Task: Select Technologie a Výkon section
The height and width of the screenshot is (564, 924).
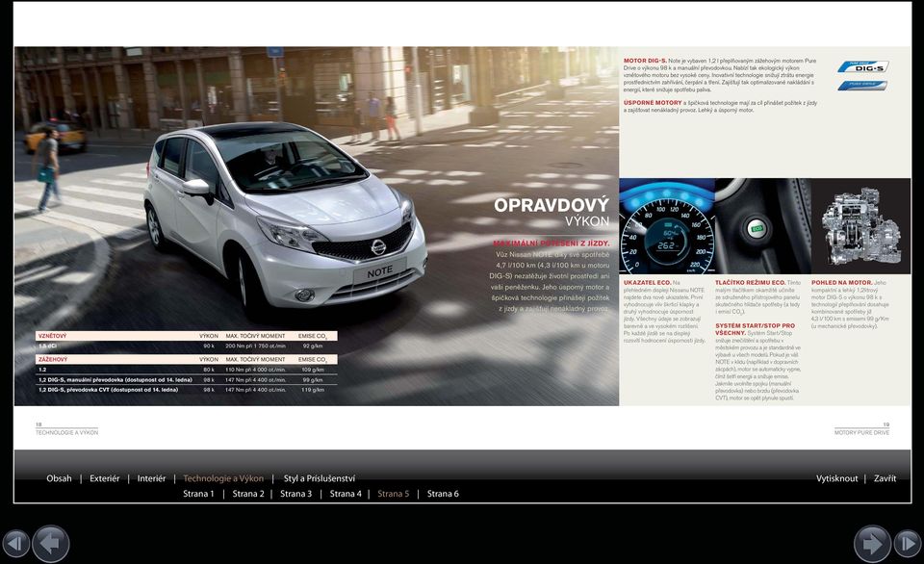Action: (223, 478)
